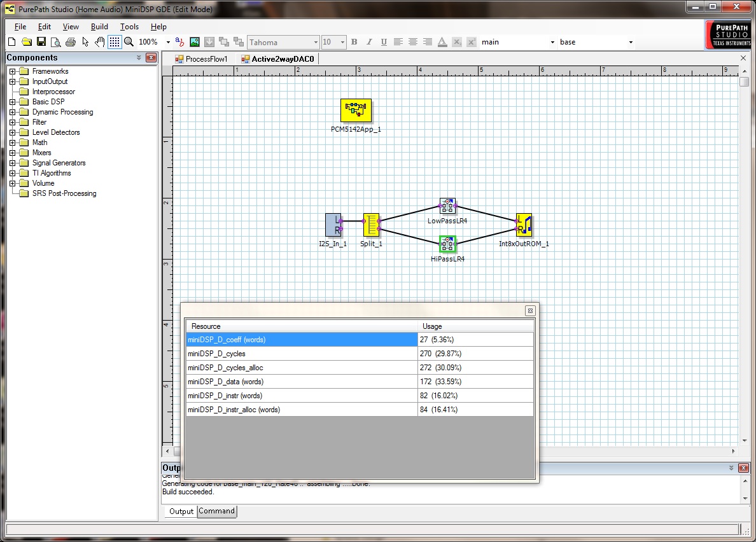Select the Split_1 splitter block
The height and width of the screenshot is (542, 756).
tap(371, 225)
